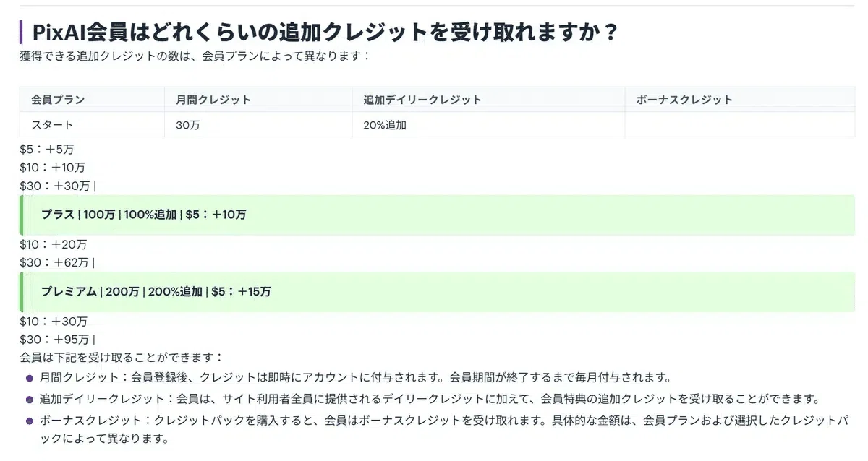Click the ボーナスクレジット column header
This screenshot has height=461, width=868.
click(740, 100)
